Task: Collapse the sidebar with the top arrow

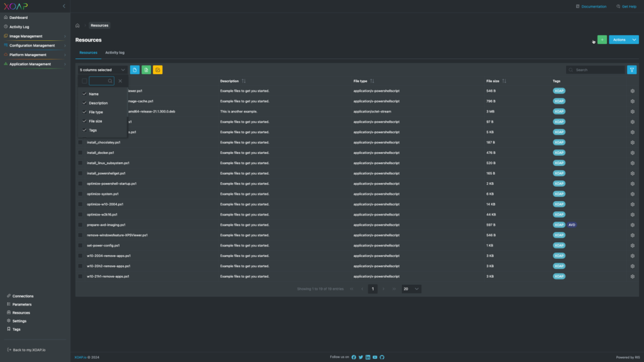Action: [64, 6]
